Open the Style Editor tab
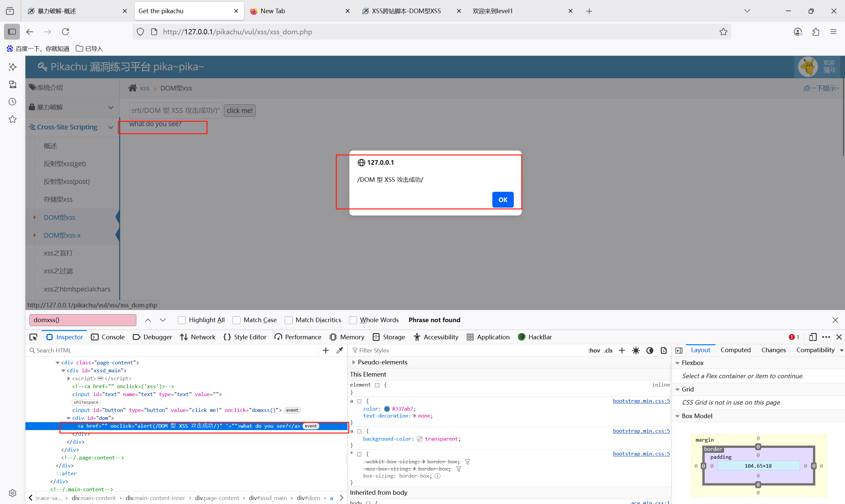Viewport: 845px width, 504px height. (245, 337)
